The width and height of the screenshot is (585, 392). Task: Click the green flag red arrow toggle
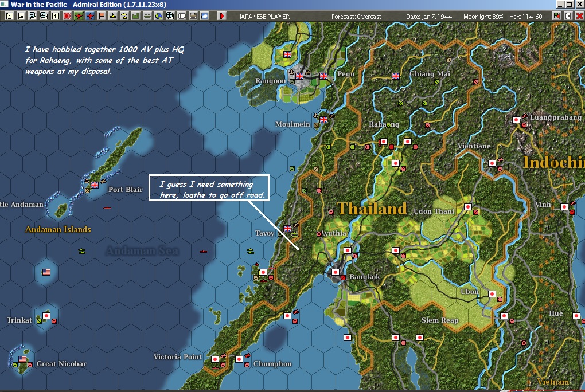pyautogui.click(x=557, y=16)
